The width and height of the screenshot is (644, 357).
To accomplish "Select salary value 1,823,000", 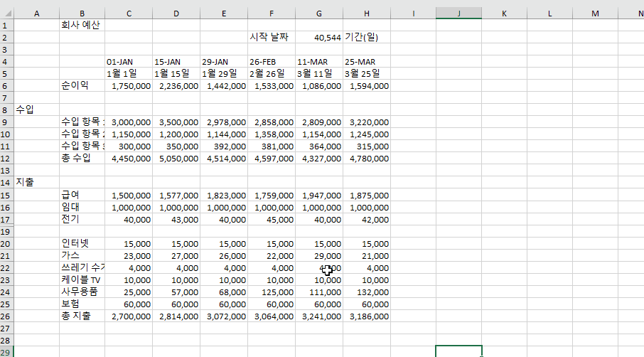I will click(x=224, y=195).
